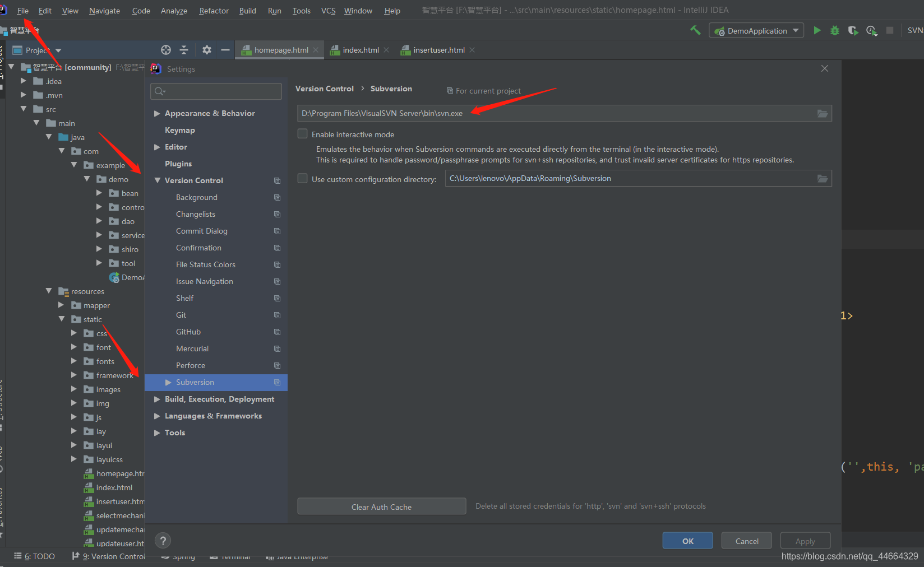Close the homepage.html editor tab
The image size is (924, 567).
(316, 50)
